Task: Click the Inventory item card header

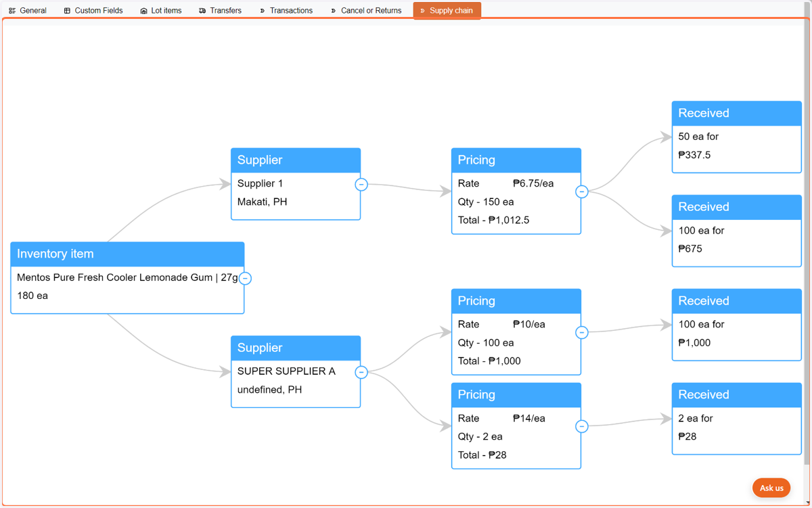Action: coord(127,254)
